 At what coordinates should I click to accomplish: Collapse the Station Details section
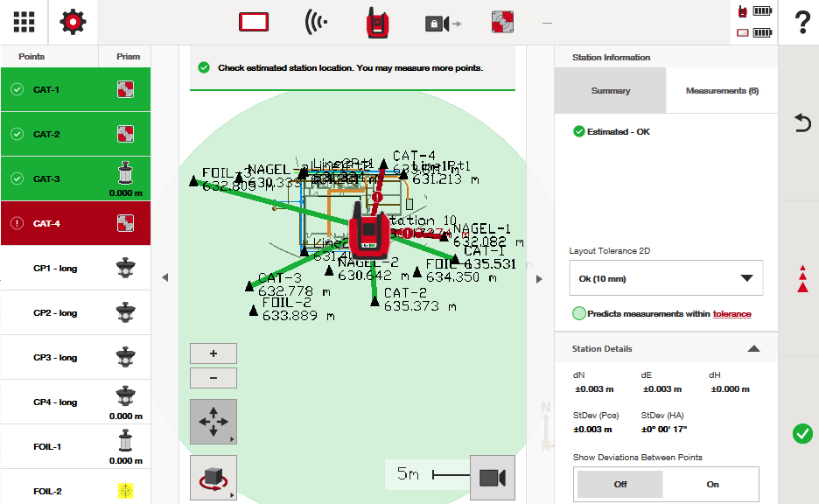coord(752,348)
